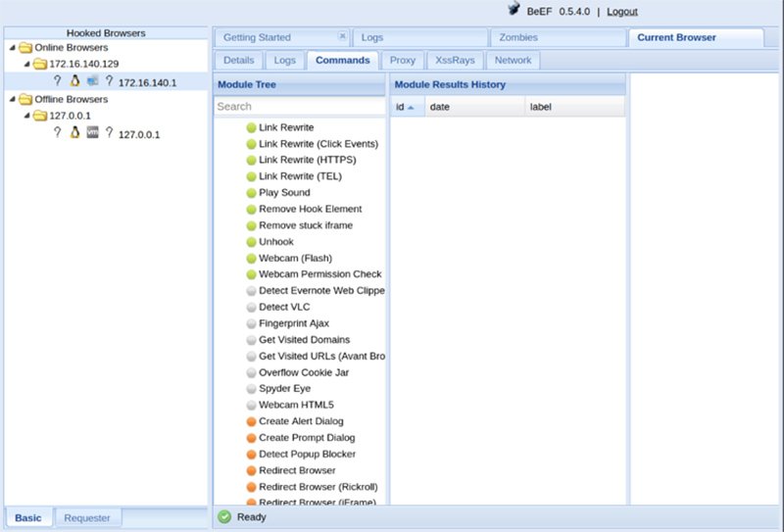Switch to the Requester bottom tab
This screenshot has height=532, width=784.
87,517
